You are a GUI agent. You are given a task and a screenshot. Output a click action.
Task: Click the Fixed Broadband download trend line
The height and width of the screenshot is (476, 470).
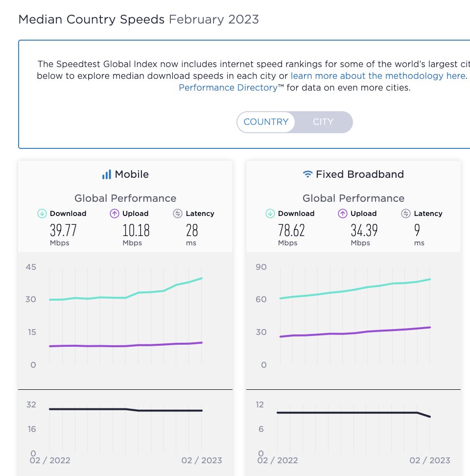[353, 289]
